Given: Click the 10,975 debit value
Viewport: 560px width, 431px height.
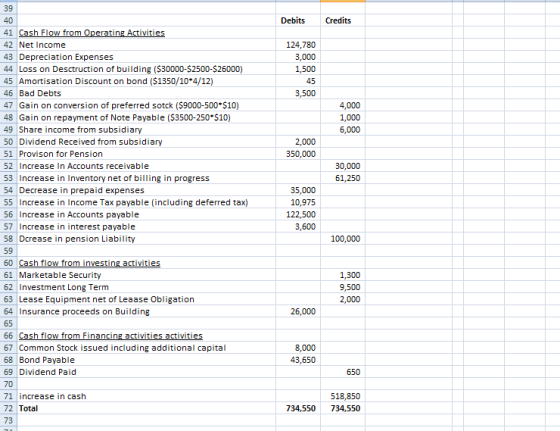Looking at the screenshot, I should coord(303,203).
